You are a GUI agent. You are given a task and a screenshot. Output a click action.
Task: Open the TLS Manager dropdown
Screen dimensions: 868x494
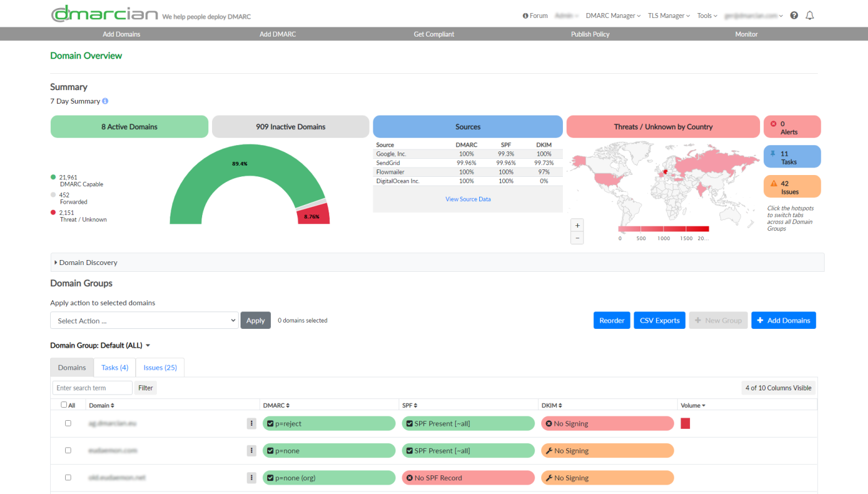[669, 16]
